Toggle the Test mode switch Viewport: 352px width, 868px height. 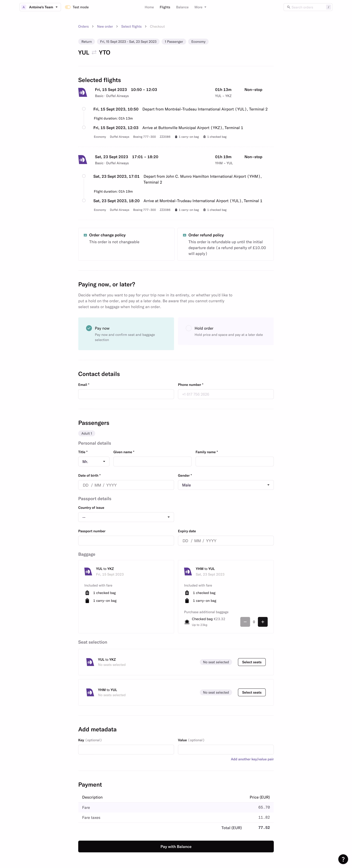(x=68, y=7)
